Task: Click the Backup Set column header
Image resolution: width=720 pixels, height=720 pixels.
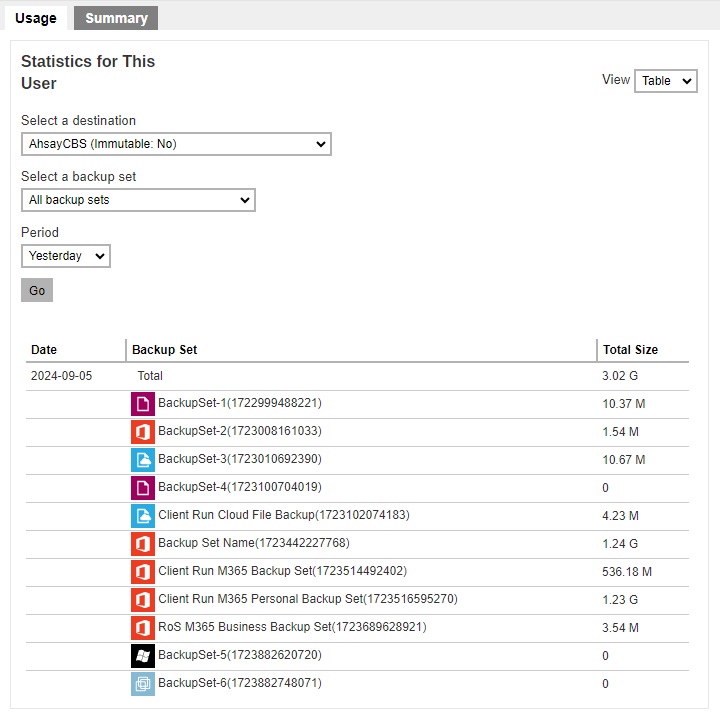Action: 164,350
